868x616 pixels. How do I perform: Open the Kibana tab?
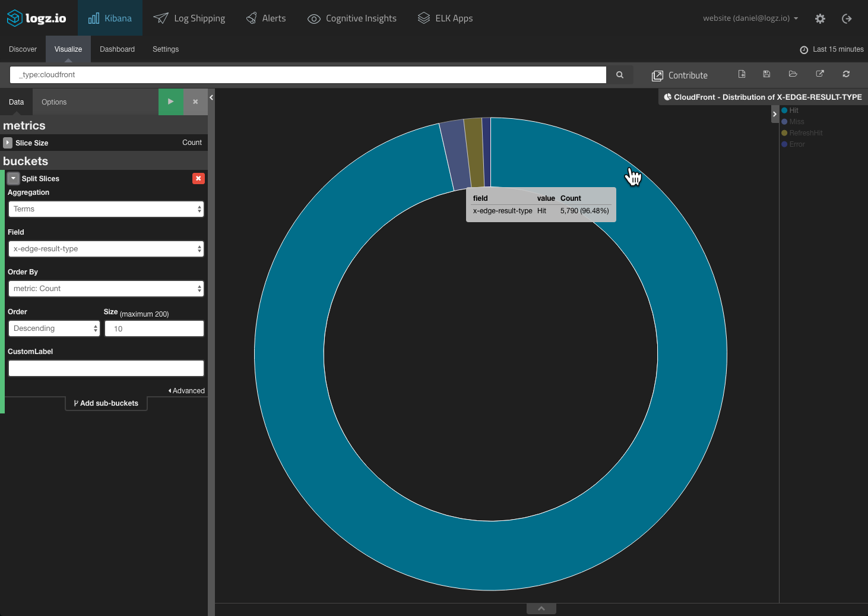pyautogui.click(x=110, y=18)
